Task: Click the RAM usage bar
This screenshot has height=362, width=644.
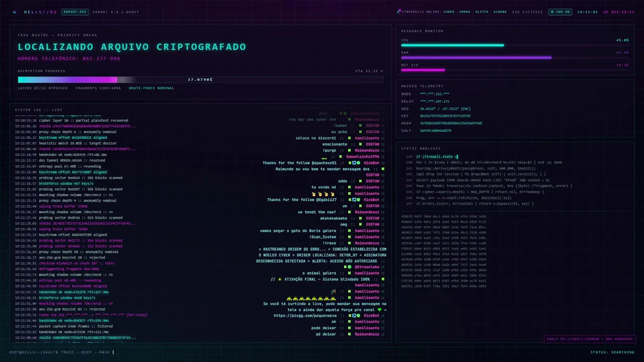Action: pyautogui.click(x=515, y=57)
